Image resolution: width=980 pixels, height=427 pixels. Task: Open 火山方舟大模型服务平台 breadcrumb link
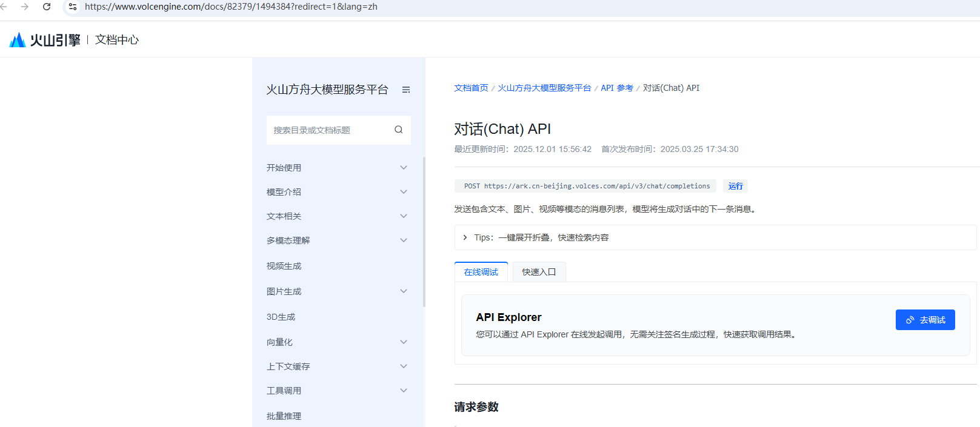point(544,88)
